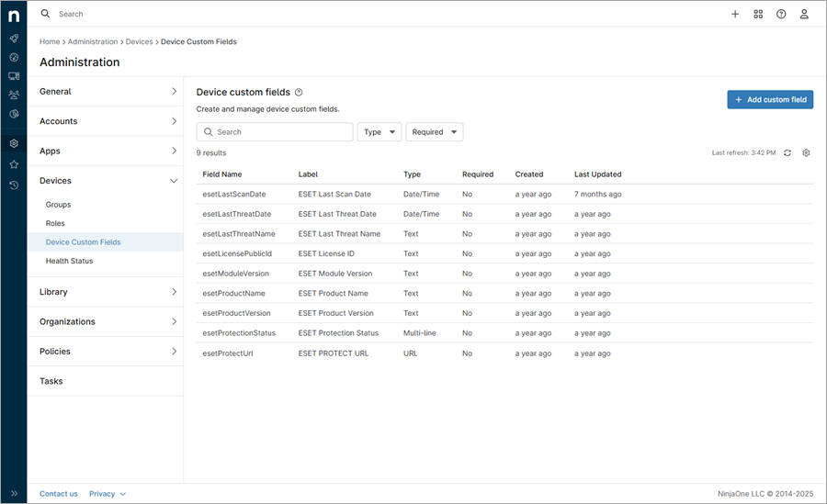
Task: Expand the Policies section
Action: [106, 352]
